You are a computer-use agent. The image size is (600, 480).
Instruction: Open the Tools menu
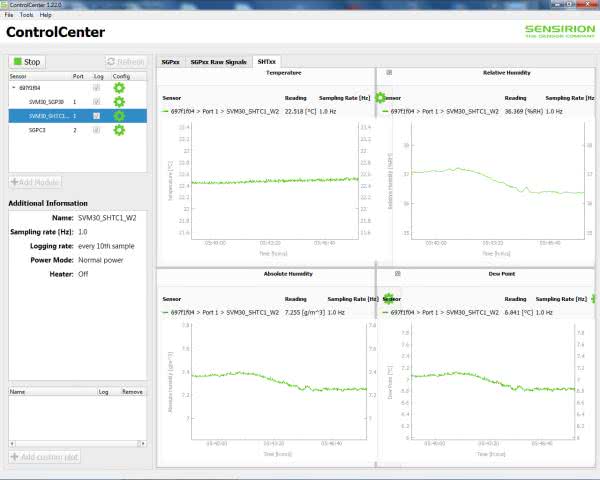26,15
